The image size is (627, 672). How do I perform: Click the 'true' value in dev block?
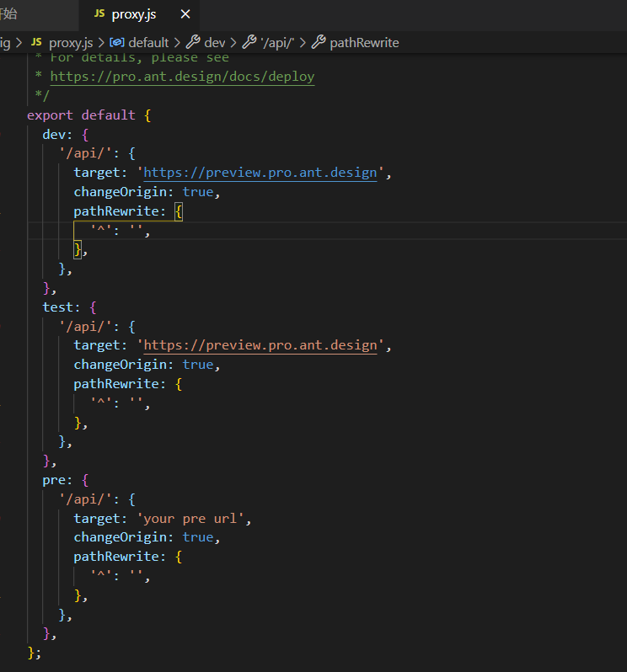(198, 192)
